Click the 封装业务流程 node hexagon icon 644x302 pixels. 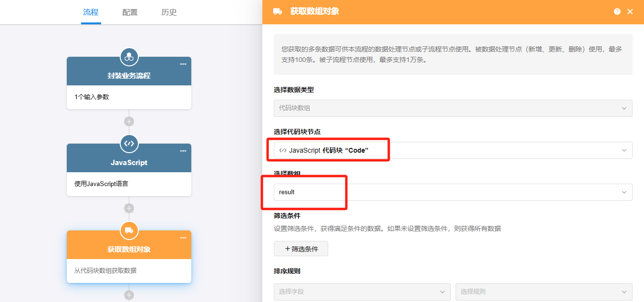pos(129,57)
